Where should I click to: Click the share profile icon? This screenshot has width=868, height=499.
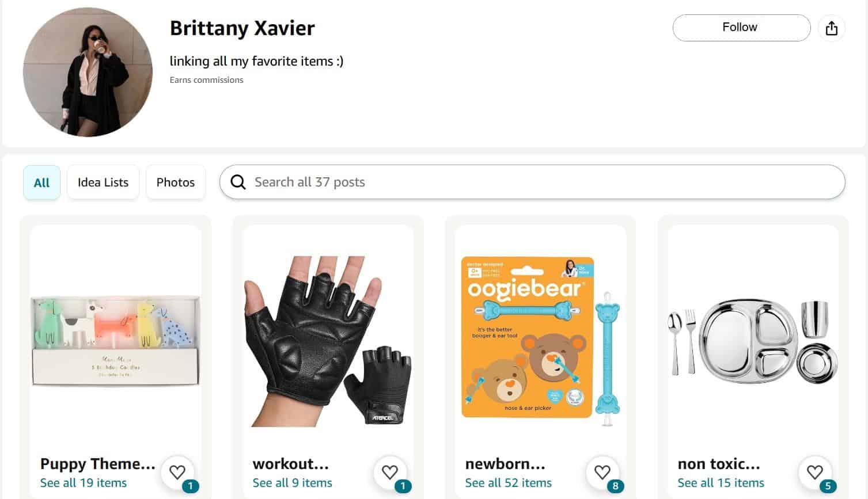tap(831, 28)
